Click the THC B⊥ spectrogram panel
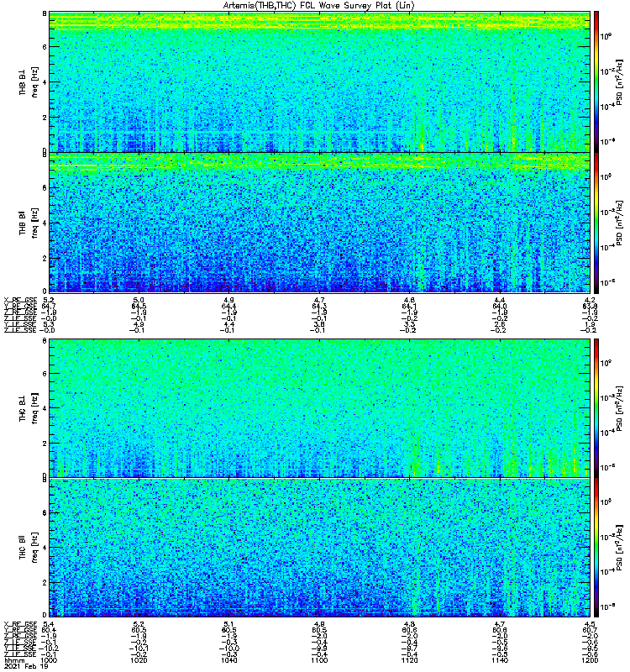 (320, 408)
